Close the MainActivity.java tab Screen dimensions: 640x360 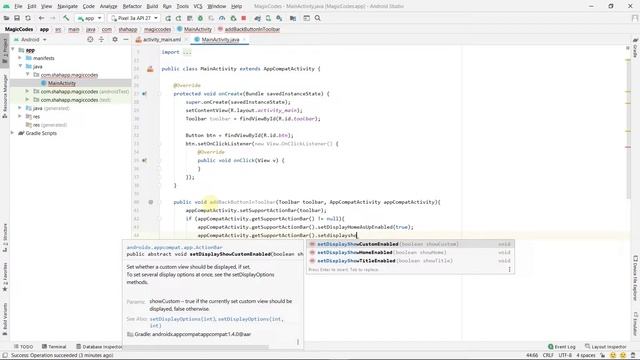pyautogui.click(x=244, y=40)
